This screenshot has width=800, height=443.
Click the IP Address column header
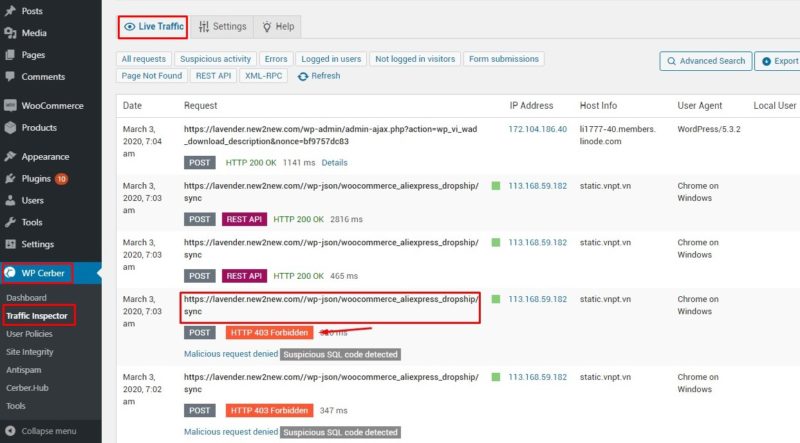pyautogui.click(x=531, y=106)
